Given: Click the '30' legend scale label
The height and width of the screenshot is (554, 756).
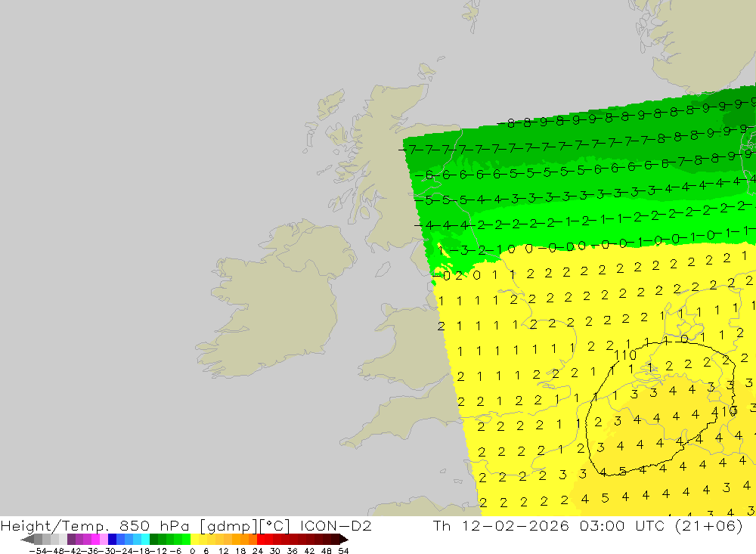Looking at the screenshot, I should (275, 551).
